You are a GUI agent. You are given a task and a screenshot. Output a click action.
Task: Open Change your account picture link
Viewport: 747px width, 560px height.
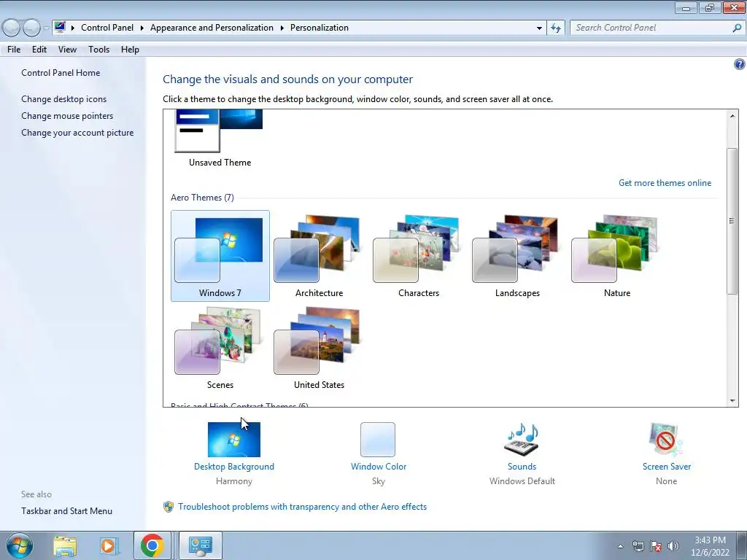tap(77, 133)
